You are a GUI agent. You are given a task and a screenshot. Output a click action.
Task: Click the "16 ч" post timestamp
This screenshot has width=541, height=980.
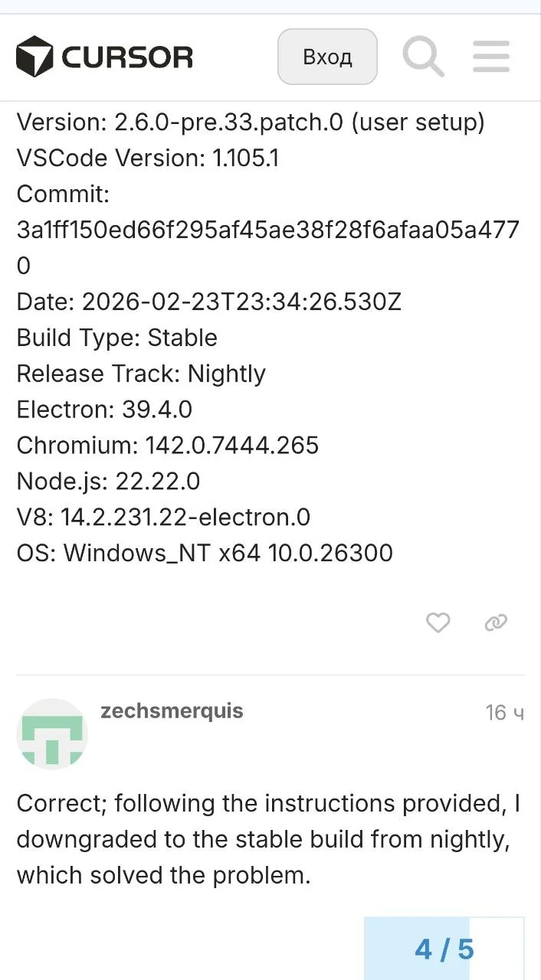click(x=504, y=713)
